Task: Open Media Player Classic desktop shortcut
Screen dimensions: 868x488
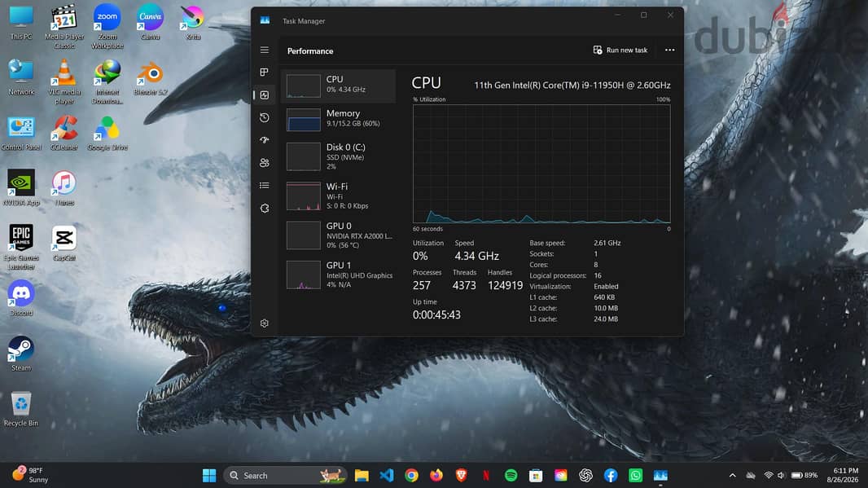Action: [x=64, y=27]
